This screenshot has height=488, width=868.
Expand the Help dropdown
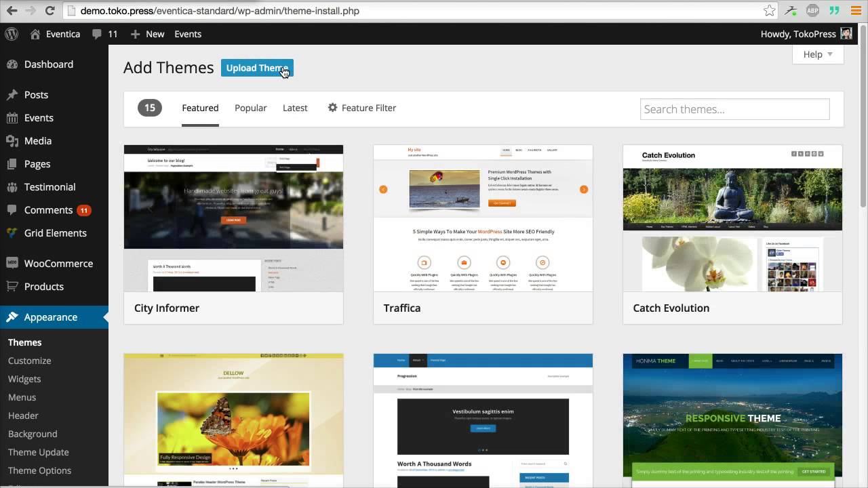(x=818, y=54)
